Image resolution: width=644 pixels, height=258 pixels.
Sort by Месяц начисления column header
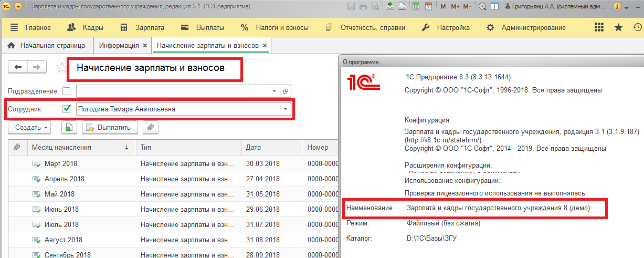81,148
